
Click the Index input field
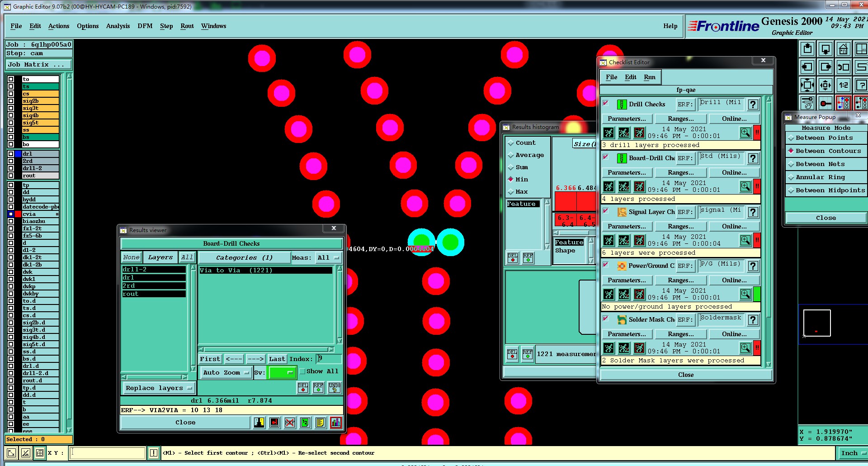329,359
